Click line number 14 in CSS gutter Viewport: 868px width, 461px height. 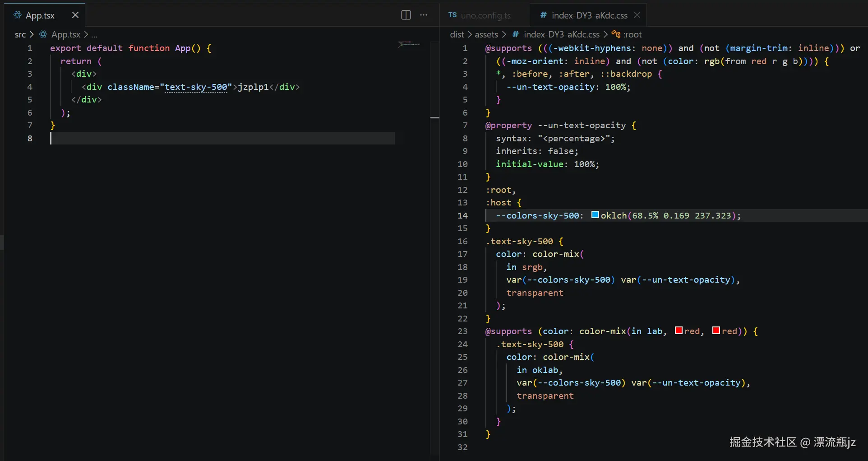click(462, 215)
